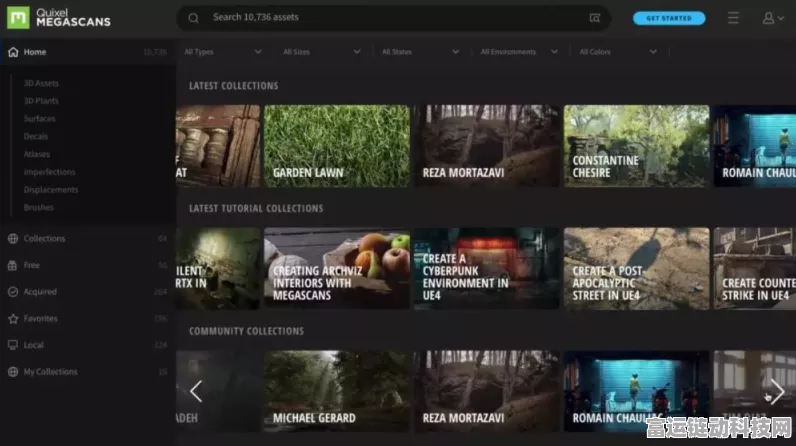Click the Acquired checkmark icon
The image size is (796, 446).
[x=13, y=292]
